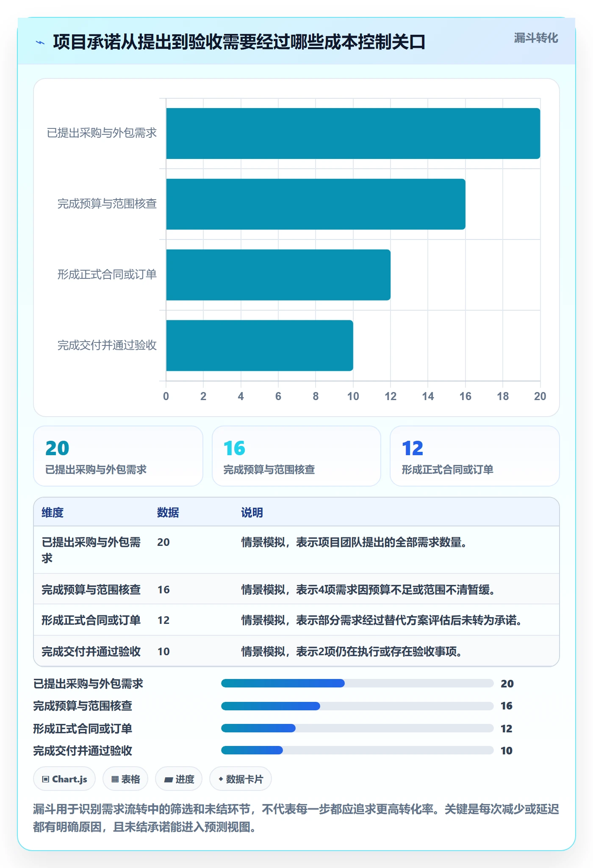The width and height of the screenshot is (593, 868).
Task: Click the lightning icon beside the title
Action: [40, 42]
